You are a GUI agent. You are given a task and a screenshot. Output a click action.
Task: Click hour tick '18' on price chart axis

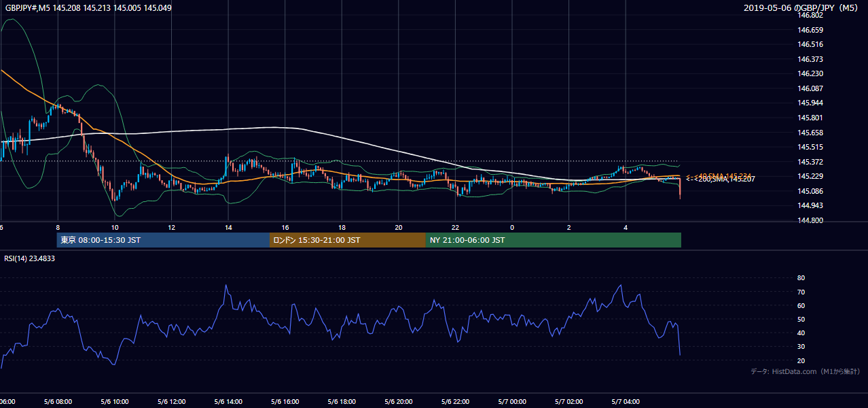[342, 227]
